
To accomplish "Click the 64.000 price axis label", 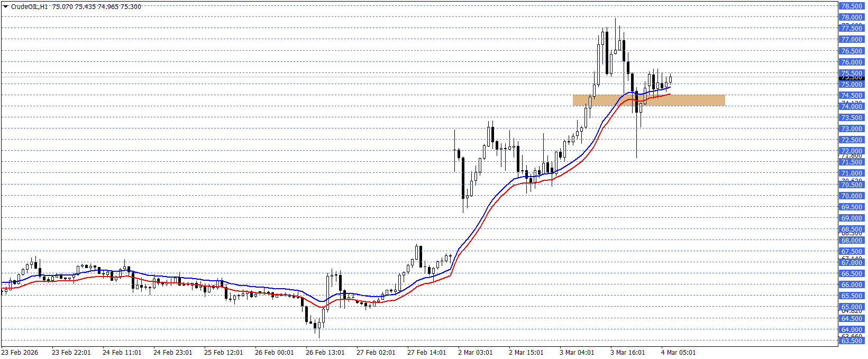I will pos(852,330).
